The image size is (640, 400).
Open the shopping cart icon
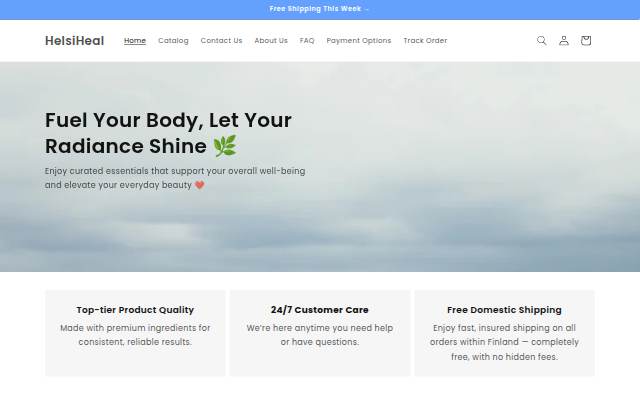click(x=586, y=40)
